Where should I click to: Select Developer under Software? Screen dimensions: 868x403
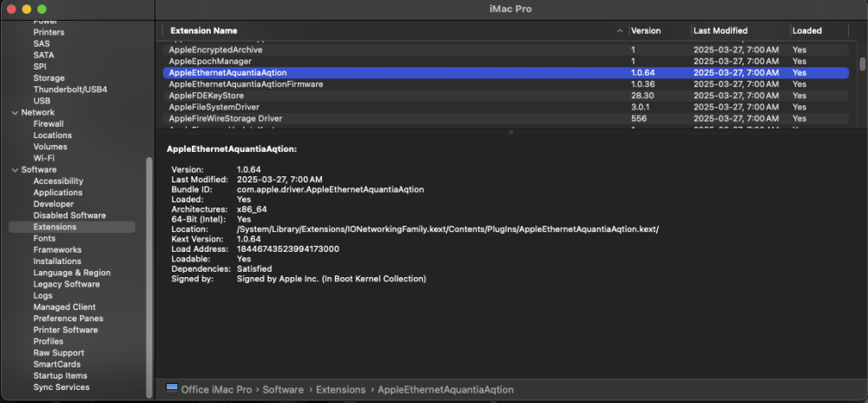54,204
